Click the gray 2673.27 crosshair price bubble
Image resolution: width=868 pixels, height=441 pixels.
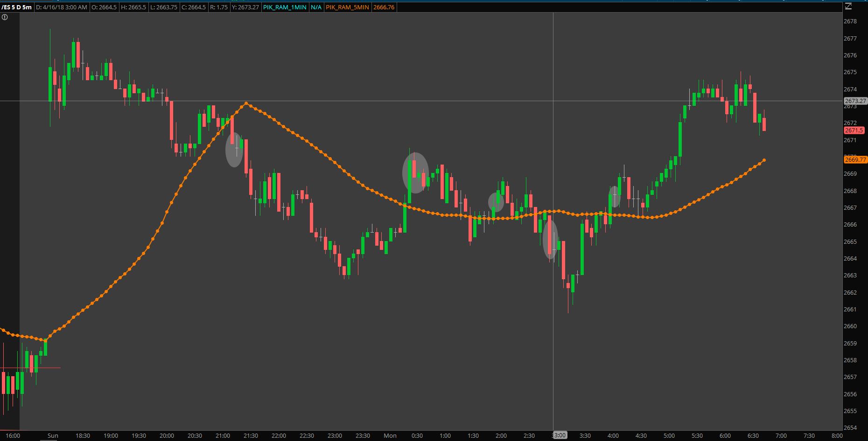[855, 101]
